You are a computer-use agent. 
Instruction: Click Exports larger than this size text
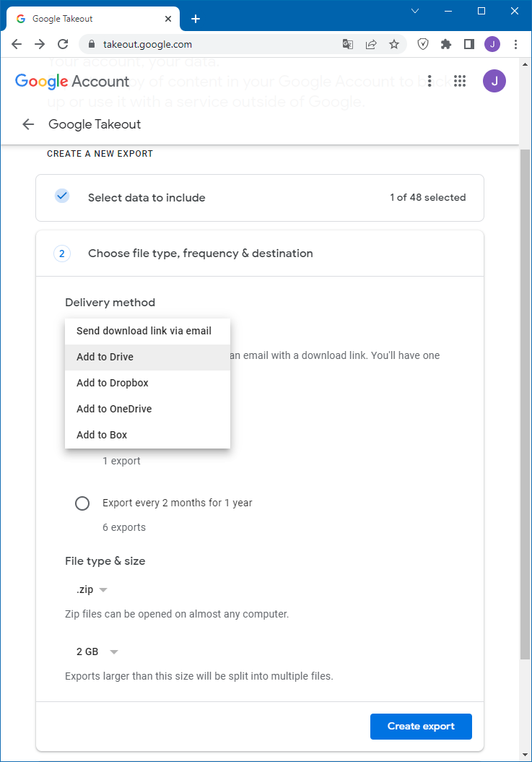(199, 677)
